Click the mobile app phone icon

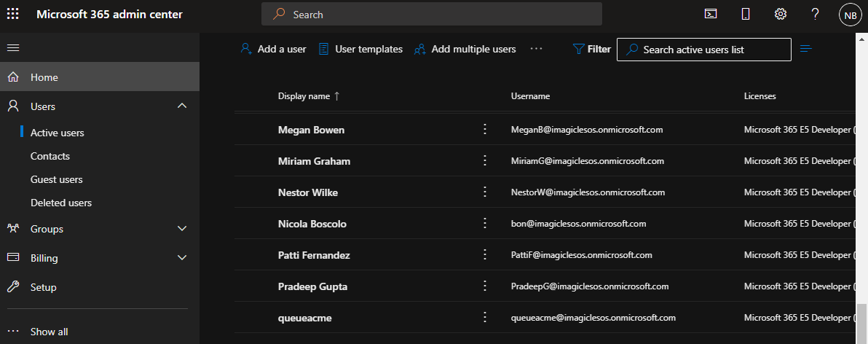(x=745, y=14)
